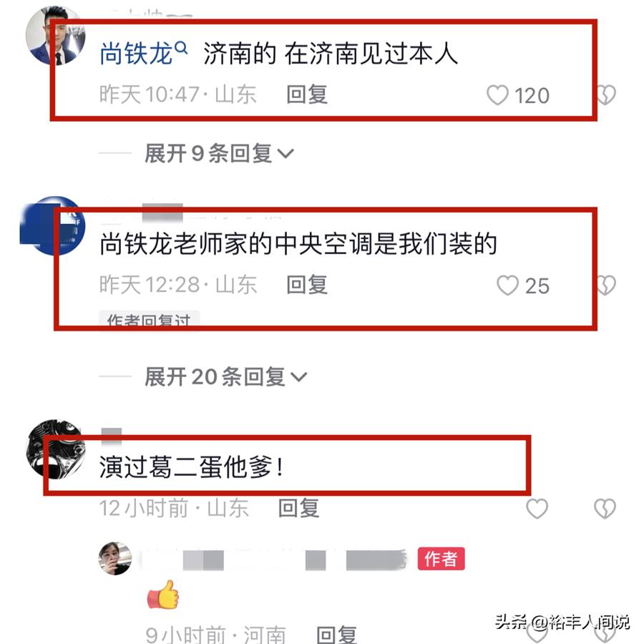Open the author's small reply avatar

(x=115, y=558)
